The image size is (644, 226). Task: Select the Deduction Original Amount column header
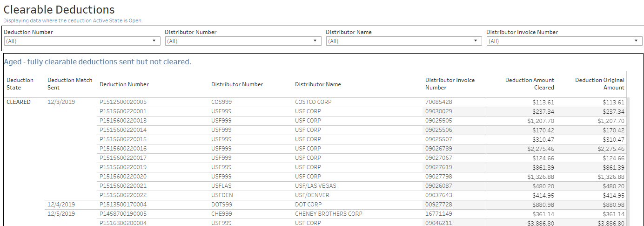click(599, 84)
